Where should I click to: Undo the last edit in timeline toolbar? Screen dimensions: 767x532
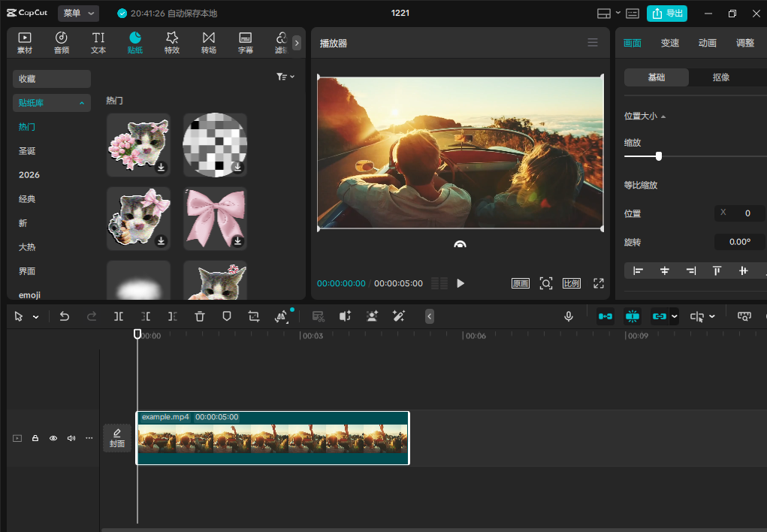[64, 316]
